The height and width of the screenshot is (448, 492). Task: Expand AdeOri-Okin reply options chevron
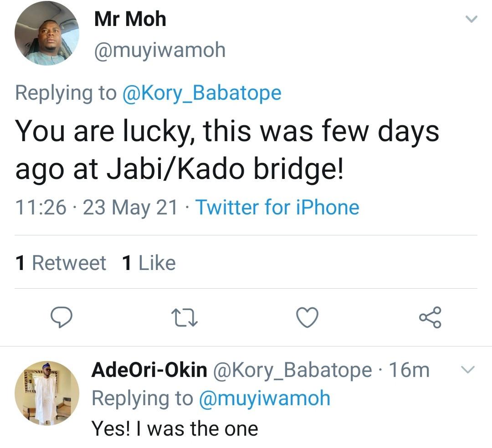(469, 370)
